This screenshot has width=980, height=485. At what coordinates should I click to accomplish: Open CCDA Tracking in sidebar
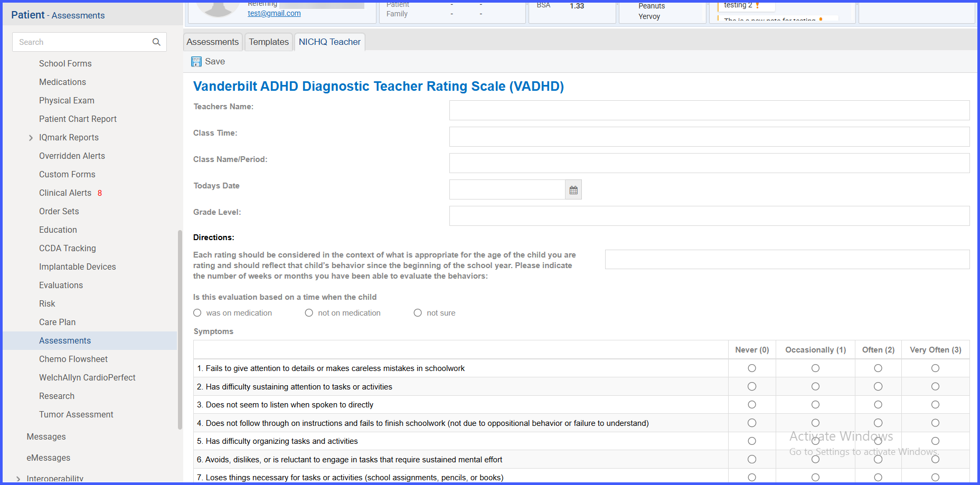click(x=68, y=249)
